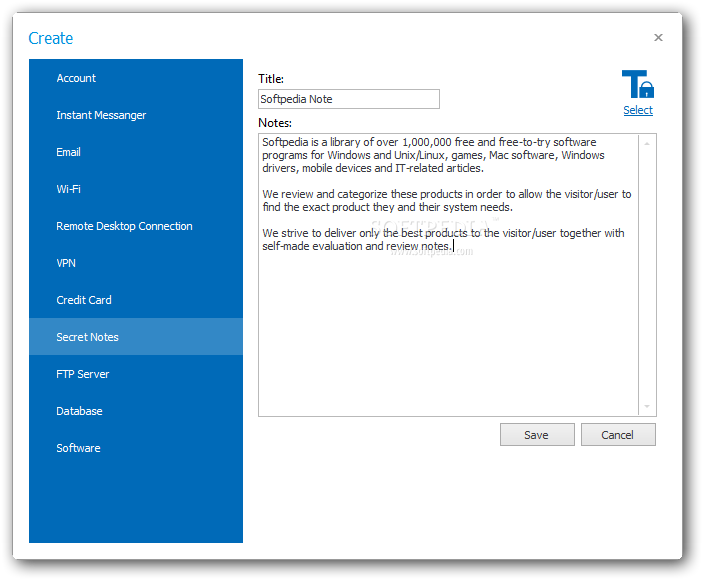Open the VPN category
Screen dimensions: 703x580
tap(136, 263)
